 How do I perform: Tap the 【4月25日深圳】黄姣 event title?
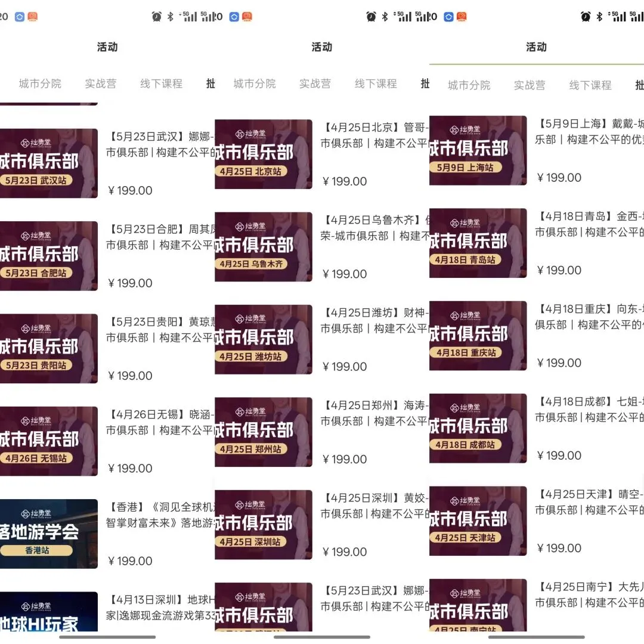point(374,506)
